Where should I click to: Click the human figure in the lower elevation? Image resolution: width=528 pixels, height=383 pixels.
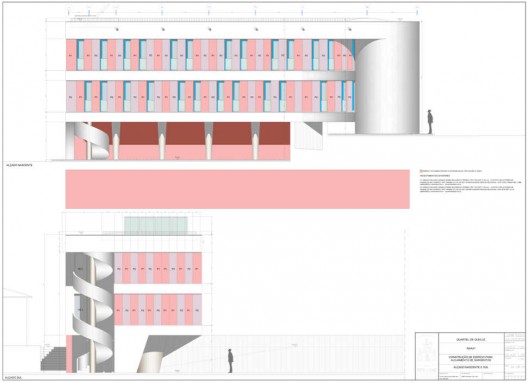230,361
